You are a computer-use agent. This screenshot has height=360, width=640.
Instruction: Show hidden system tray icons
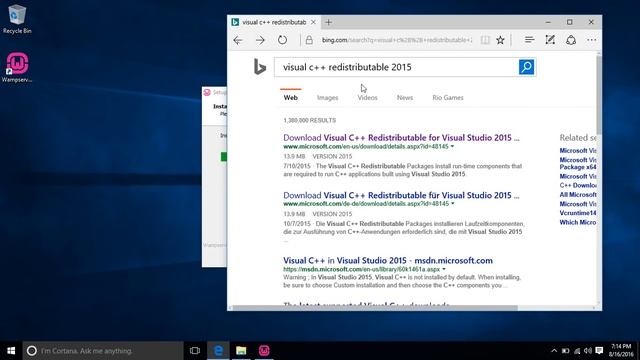(x=554, y=351)
